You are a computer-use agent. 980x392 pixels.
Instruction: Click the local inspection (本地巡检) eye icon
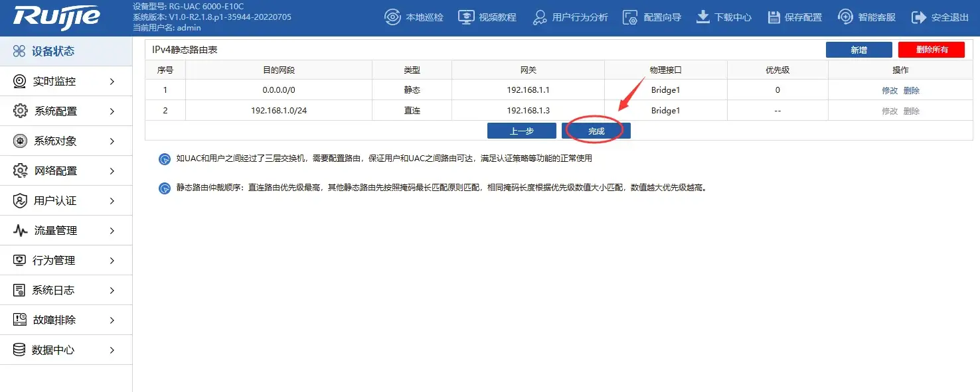(x=392, y=17)
